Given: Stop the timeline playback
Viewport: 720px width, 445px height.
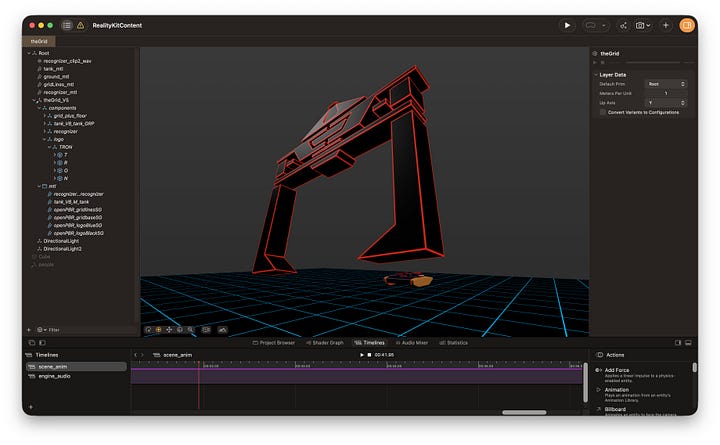Looking at the screenshot, I should tap(369, 355).
